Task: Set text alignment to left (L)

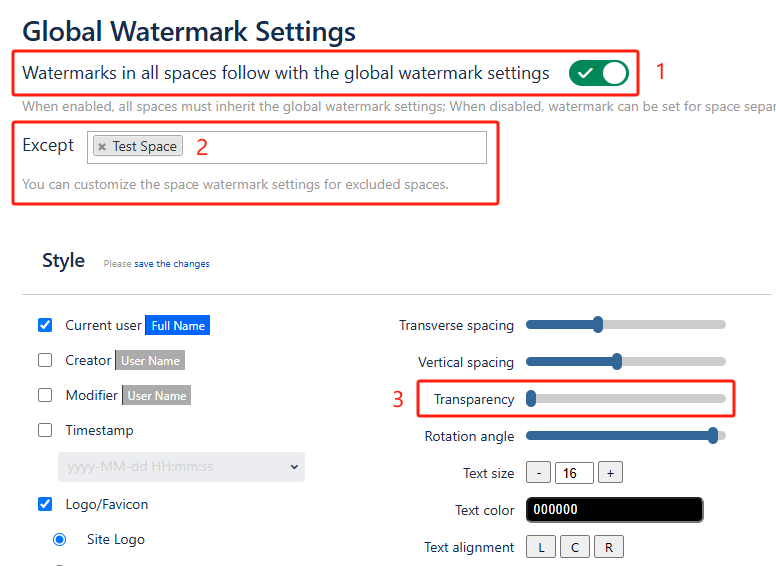Action: coord(541,547)
